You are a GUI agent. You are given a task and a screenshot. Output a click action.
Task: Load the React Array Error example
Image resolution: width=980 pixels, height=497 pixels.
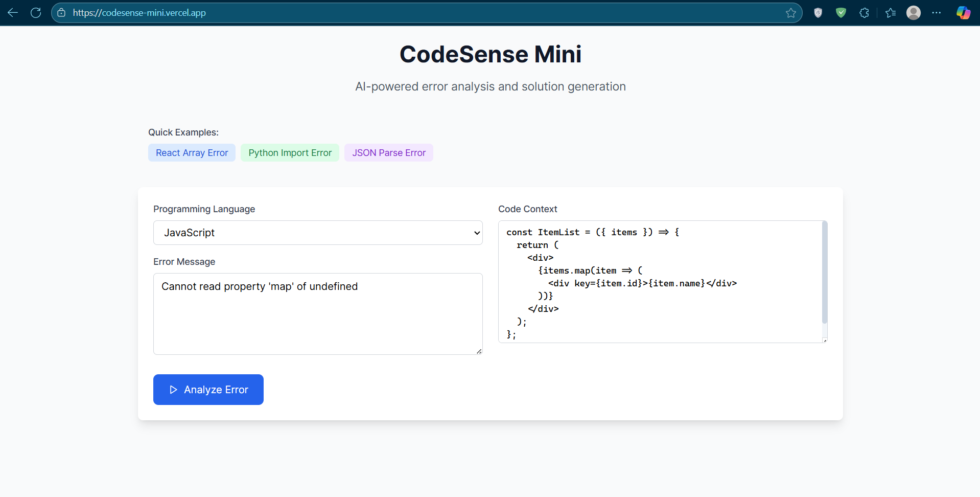pyautogui.click(x=192, y=153)
